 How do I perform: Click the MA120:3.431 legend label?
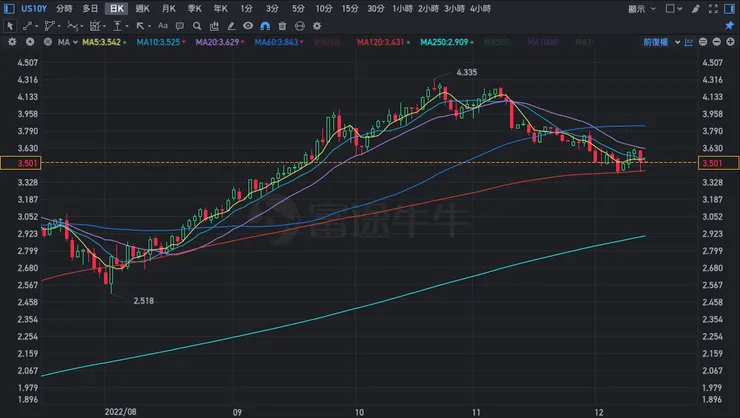point(383,42)
